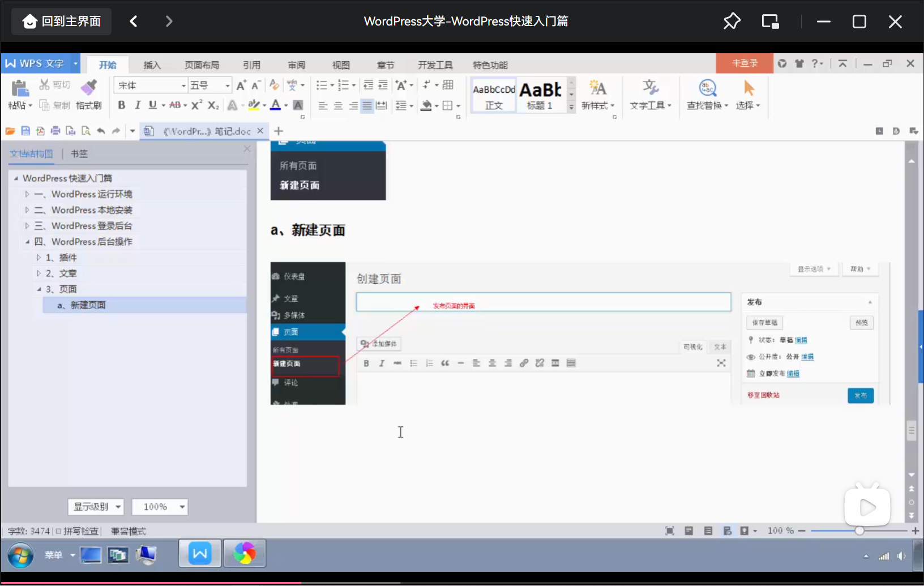
Task: Switch to the 视图 ribbon tab
Action: tap(341, 65)
